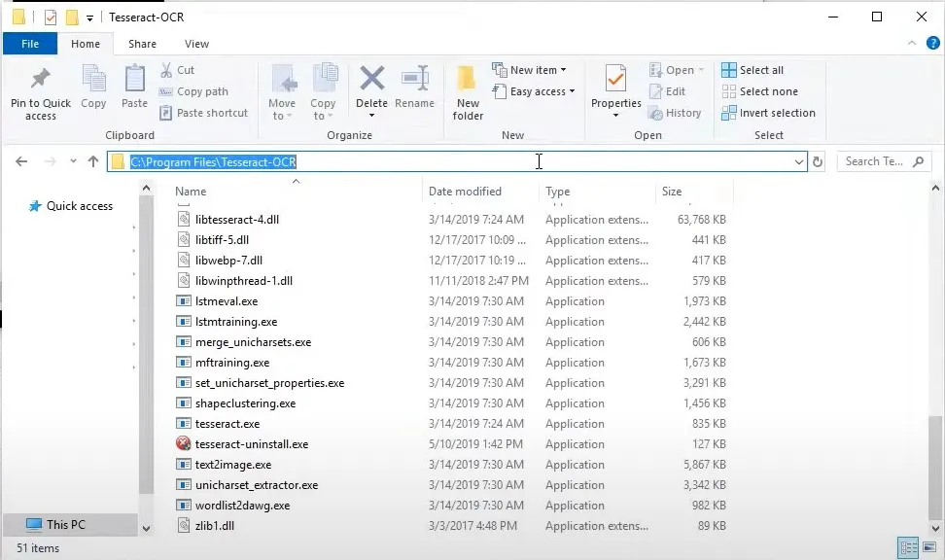Select the file zlib1.dll
The width and height of the screenshot is (945, 560).
(x=215, y=526)
